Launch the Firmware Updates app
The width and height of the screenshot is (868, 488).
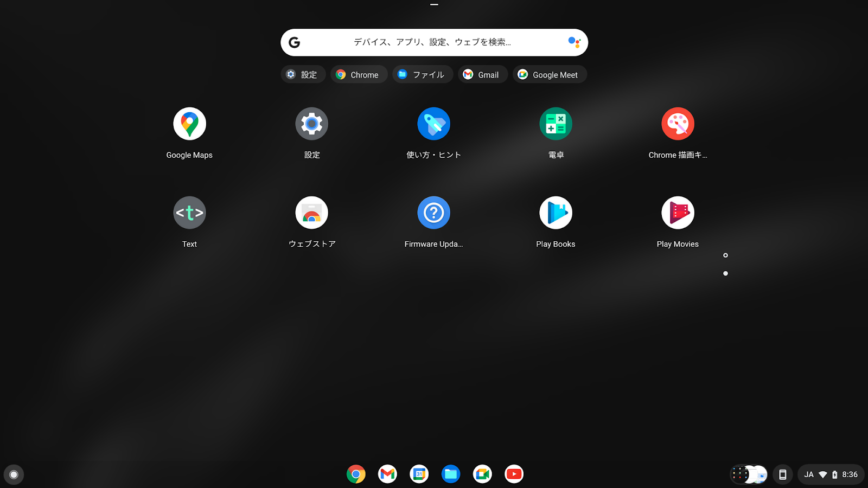pyautogui.click(x=433, y=213)
